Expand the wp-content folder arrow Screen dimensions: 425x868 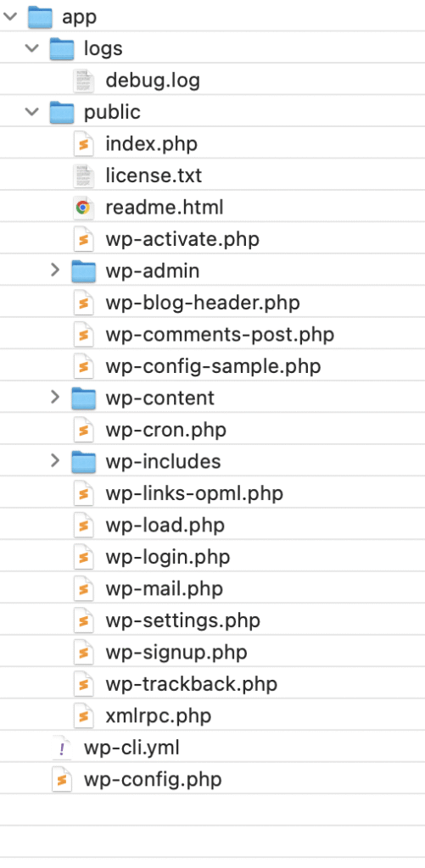pyautogui.click(x=54, y=398)
